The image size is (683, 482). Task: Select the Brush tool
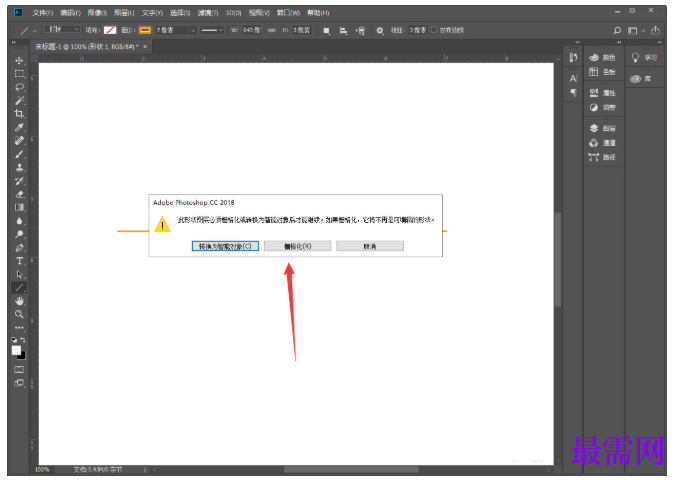click(19, 154)
